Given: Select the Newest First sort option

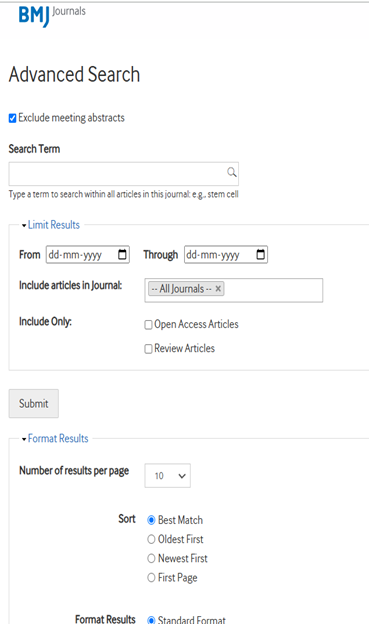Looking at the screenshot, I should (151, 558).
